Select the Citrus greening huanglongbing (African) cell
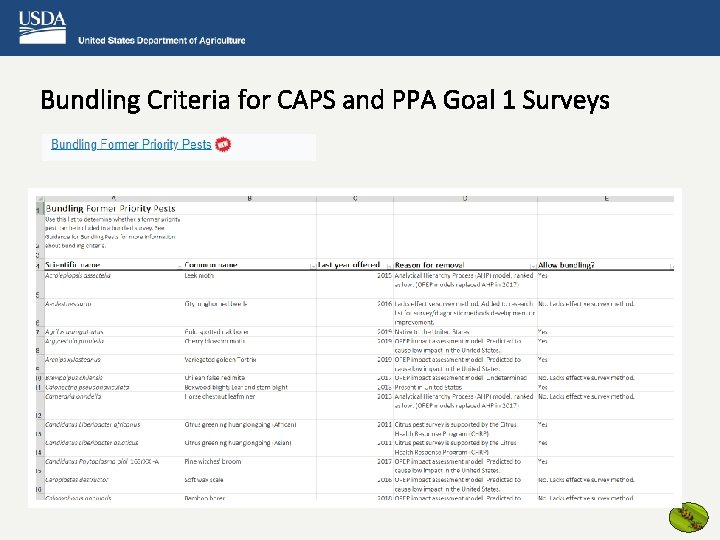Screen dimensions: 720x540 coord(249,429)
